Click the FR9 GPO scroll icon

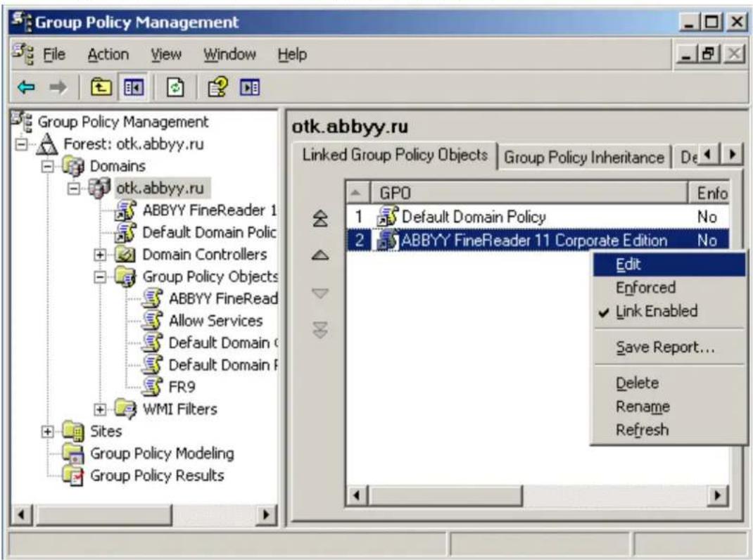[x=152, y=387]
